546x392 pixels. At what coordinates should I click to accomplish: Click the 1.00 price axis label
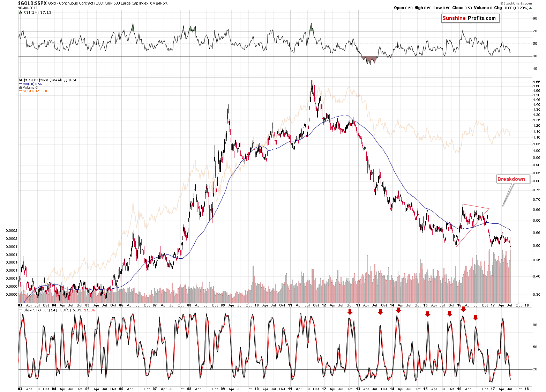click(x=537, y=151)
